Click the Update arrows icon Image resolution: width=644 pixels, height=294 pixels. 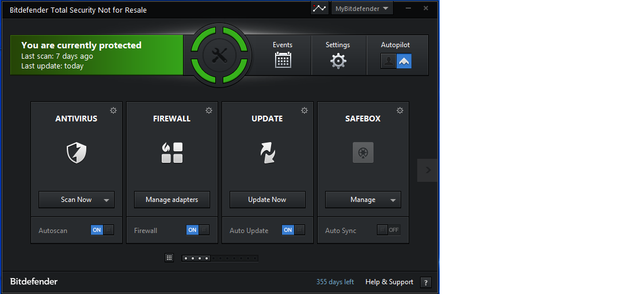tap(268, 152)
